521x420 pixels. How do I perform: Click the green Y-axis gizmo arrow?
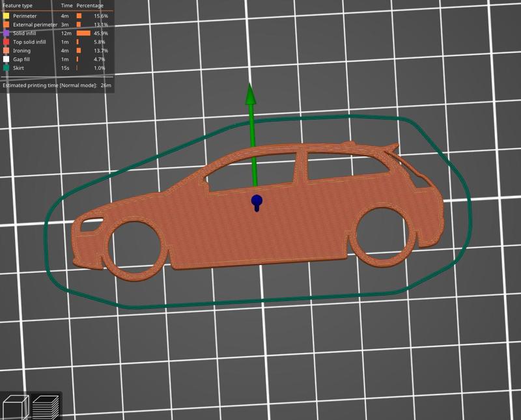coord(252,133)
